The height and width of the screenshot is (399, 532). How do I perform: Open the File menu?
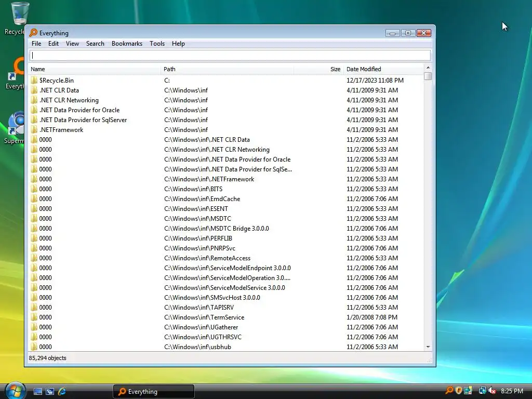[36, 44]
